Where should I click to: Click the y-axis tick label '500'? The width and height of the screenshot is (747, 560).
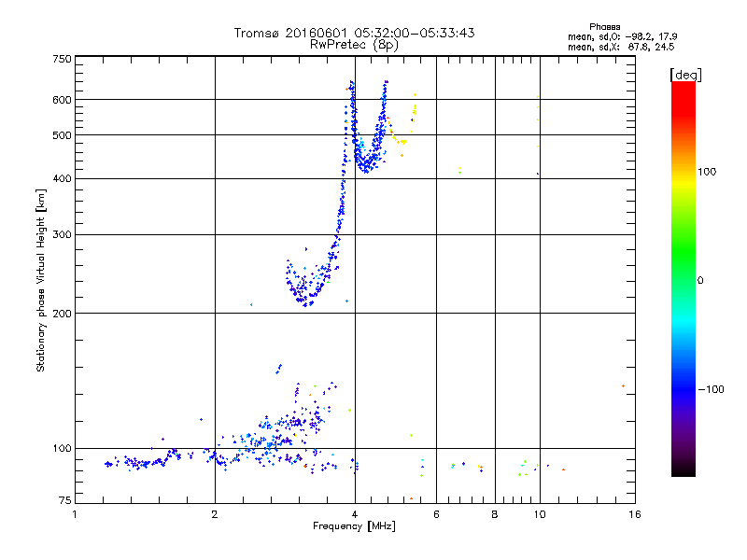point(62,135)
